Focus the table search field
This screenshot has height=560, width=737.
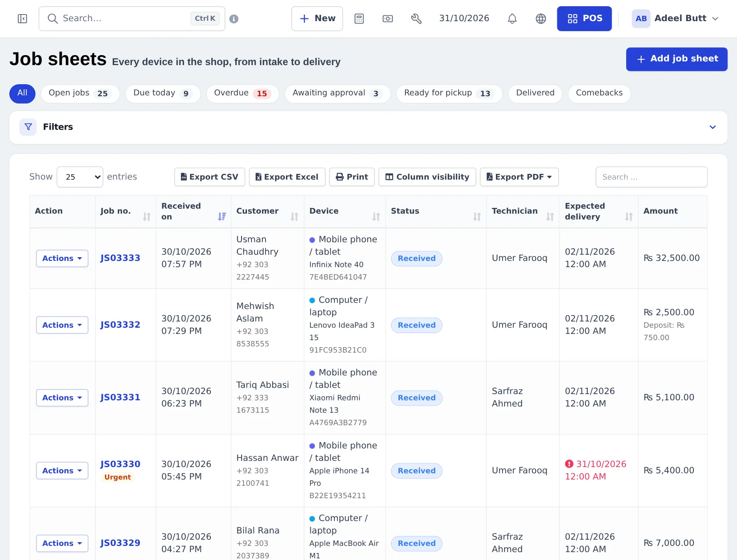(x=651, y=177)
